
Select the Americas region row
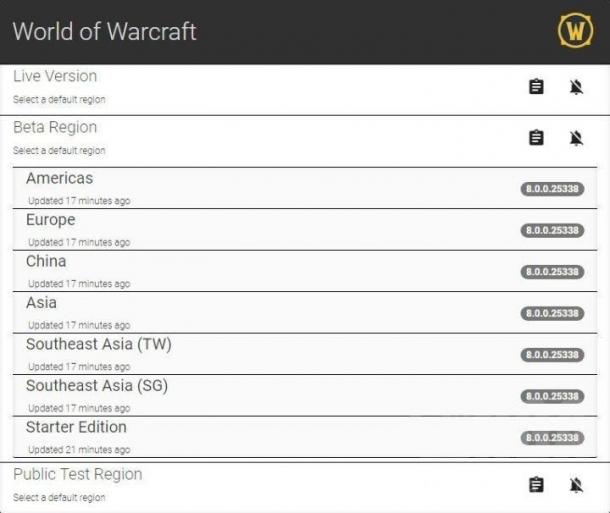pos(305,188)
